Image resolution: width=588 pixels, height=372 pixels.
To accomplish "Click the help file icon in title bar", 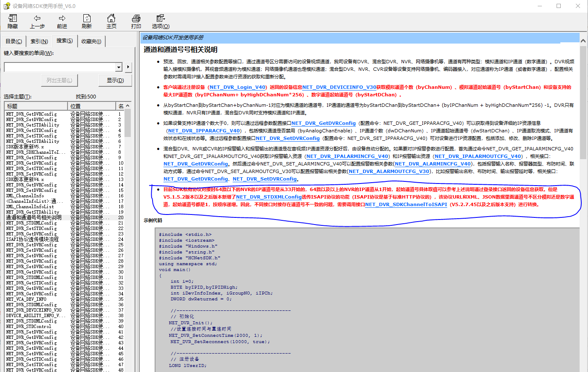I will click(7, 6).
